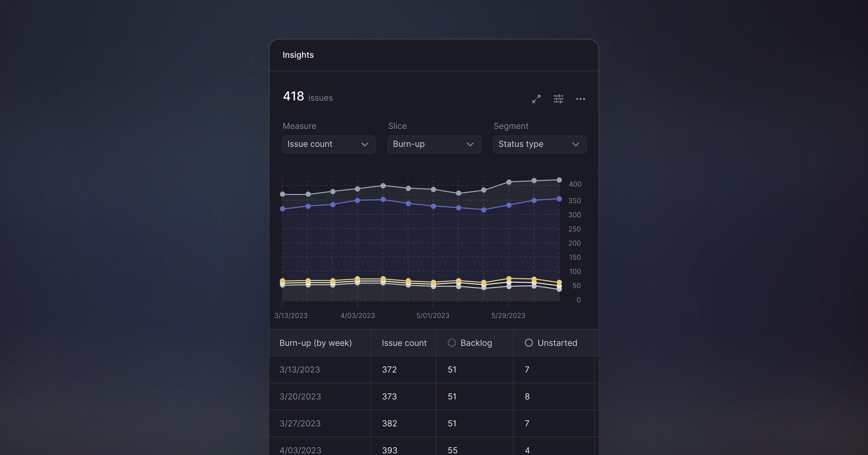The width and height of the screenshot is (868, 455).
Task: Click the 5/29/2023 x-axis date label
Action: click(x=508, y=316)
